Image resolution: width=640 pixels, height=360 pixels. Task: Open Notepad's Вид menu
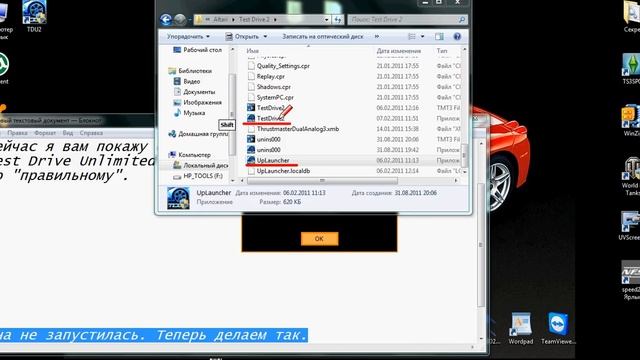(x=68, y=133)
